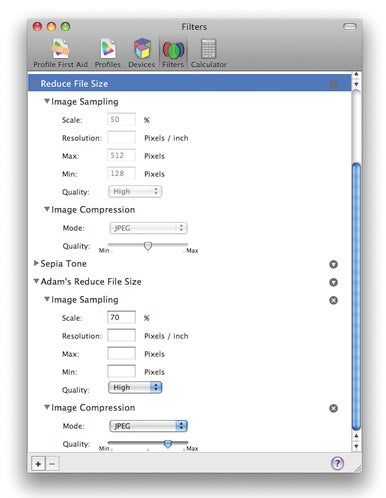
Task: Open the Devices cube icon
Action: tap(142, 53)
